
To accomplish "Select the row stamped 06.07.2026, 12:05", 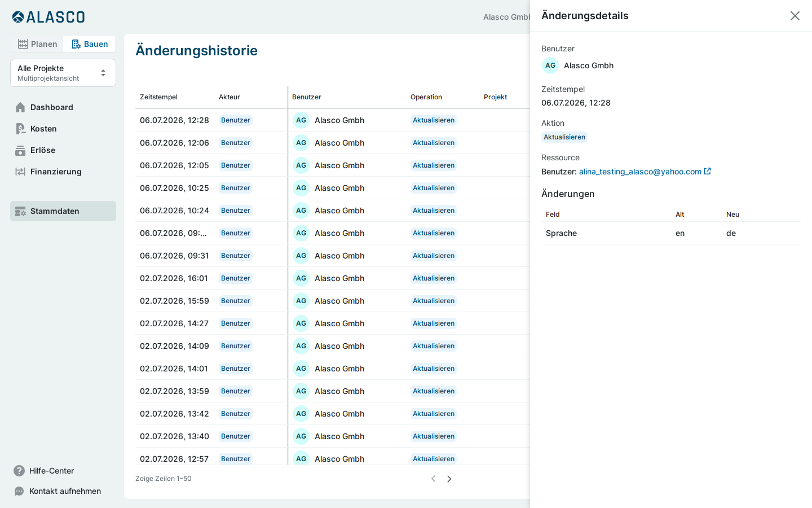I will 333,165.
